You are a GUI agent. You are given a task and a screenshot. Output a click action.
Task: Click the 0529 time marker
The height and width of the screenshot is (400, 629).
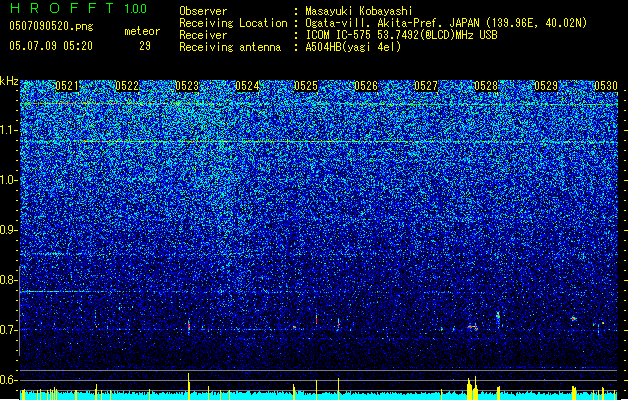[546, 86]
